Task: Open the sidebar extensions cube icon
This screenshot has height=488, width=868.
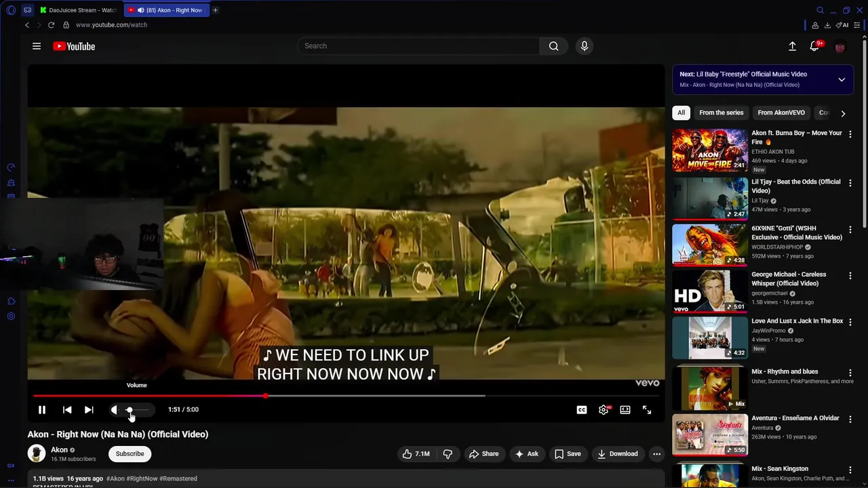Action: pos(11,301)
